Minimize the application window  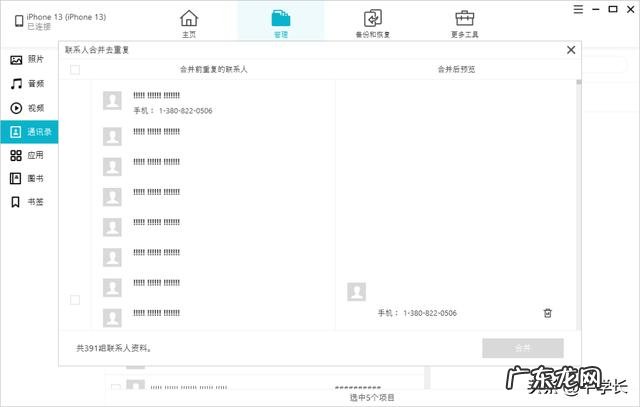pos(596,9)
